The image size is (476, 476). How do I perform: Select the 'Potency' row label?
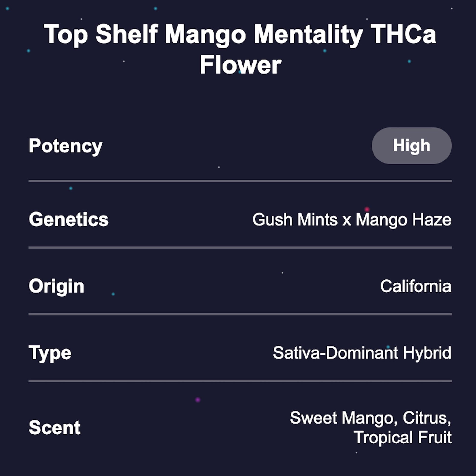click(x=66, y=146)
